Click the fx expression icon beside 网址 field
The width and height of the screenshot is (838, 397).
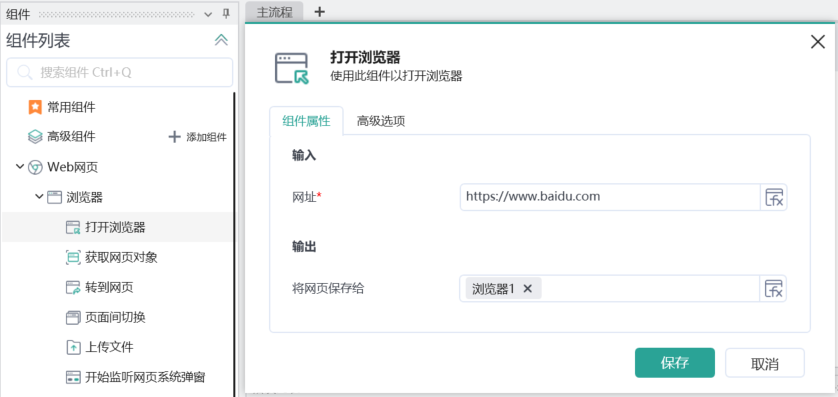[774, 197]
